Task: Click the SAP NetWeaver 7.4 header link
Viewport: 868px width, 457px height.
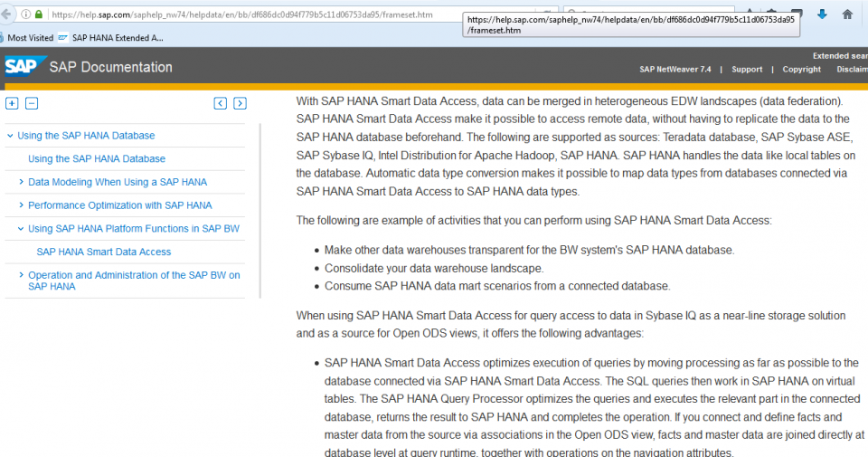Action: point(675,70)
